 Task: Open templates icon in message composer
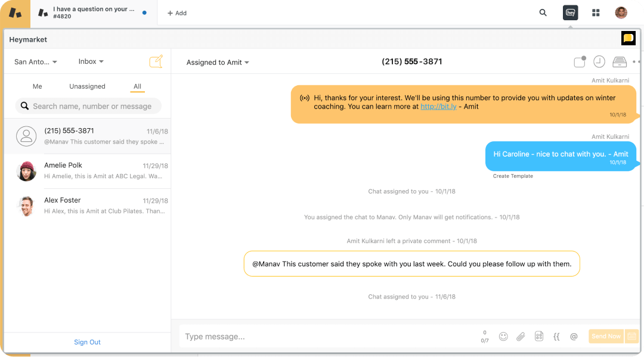tap(539, 337)
